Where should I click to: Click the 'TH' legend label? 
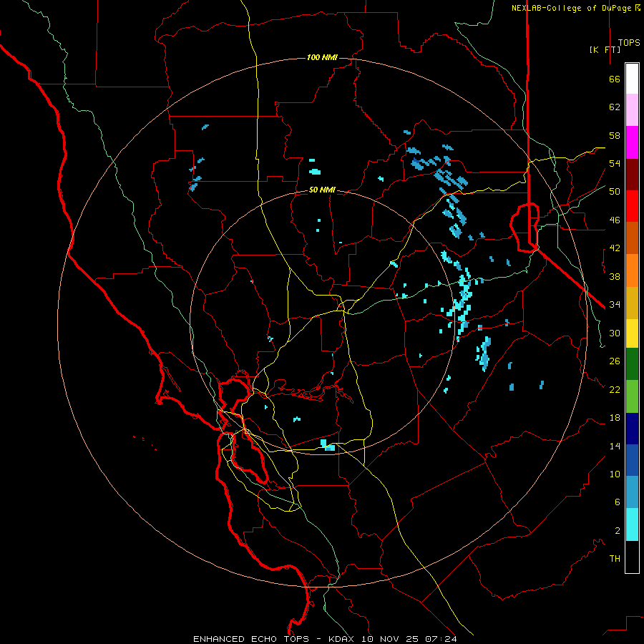[615, 559]
